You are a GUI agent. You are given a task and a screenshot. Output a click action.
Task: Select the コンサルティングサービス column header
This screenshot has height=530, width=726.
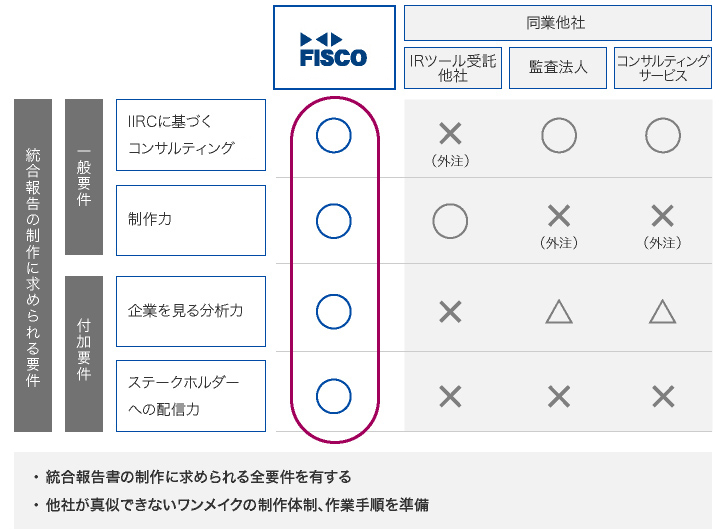pyautogui.click(x=663, y=68)
